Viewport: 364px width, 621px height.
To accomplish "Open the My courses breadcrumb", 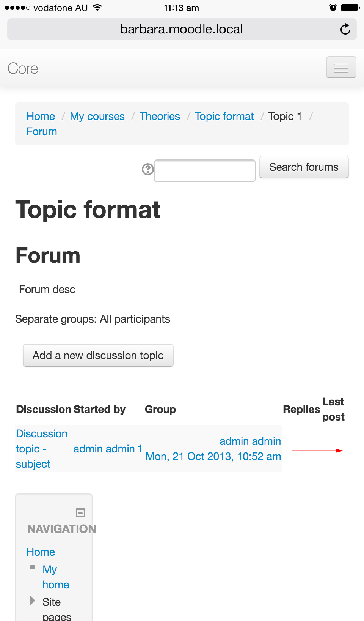I will 97,116.
